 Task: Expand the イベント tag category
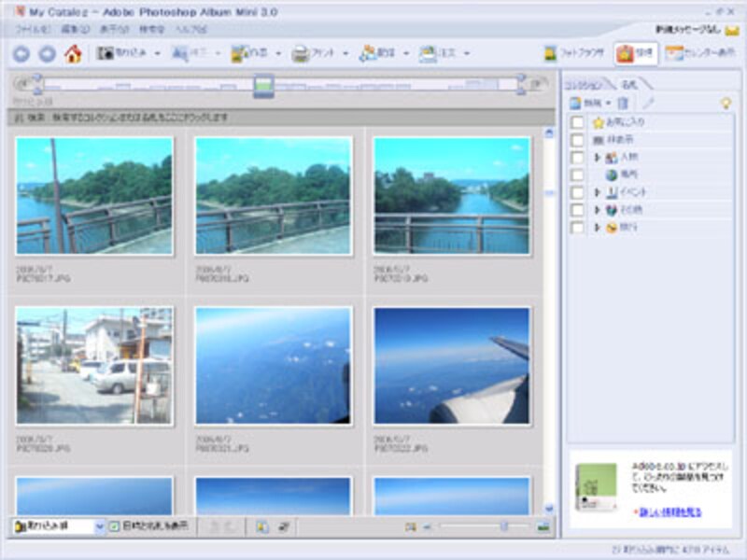click(x=597, y=192)
